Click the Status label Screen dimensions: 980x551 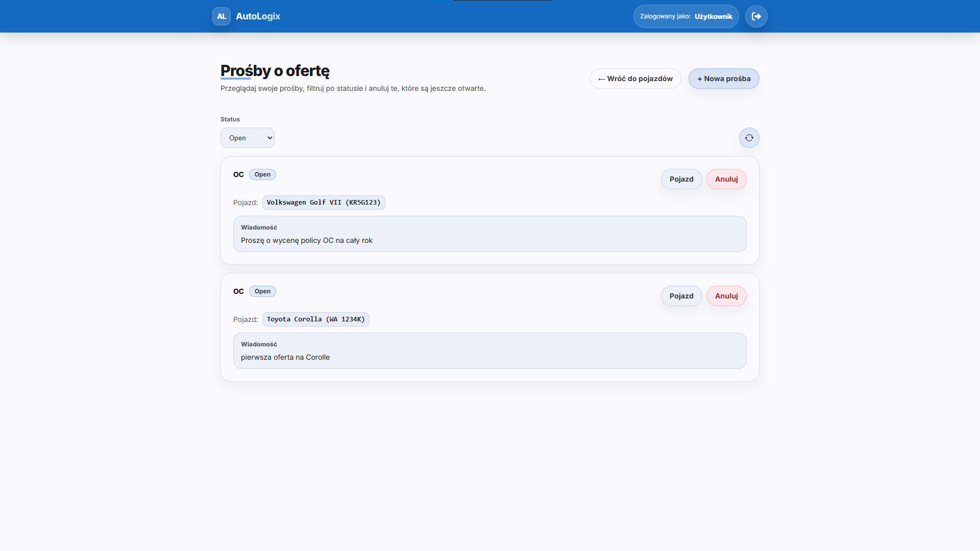(230, 119)
